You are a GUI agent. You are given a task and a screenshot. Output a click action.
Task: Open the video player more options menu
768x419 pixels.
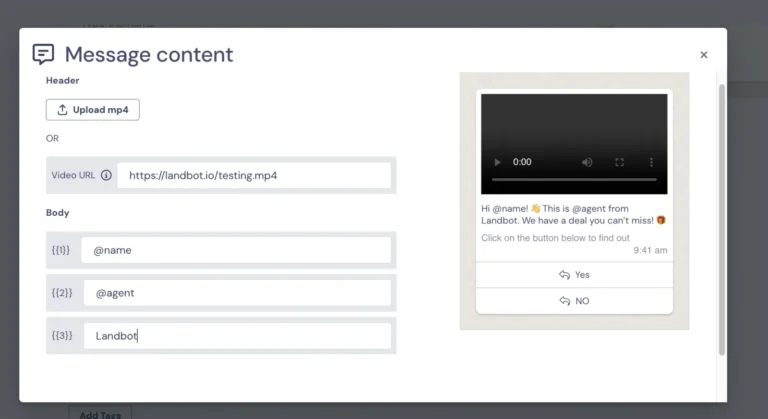click(651, 162)
